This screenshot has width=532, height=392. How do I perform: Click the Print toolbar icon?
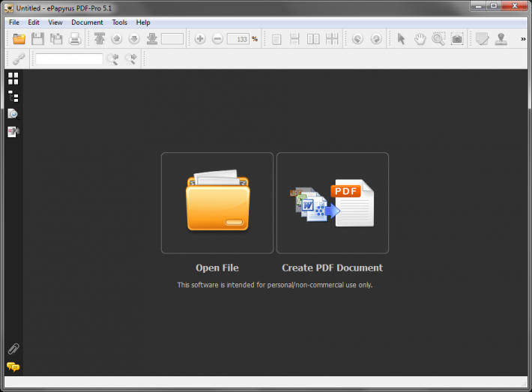pyautogui.click(x=75, y=39)
